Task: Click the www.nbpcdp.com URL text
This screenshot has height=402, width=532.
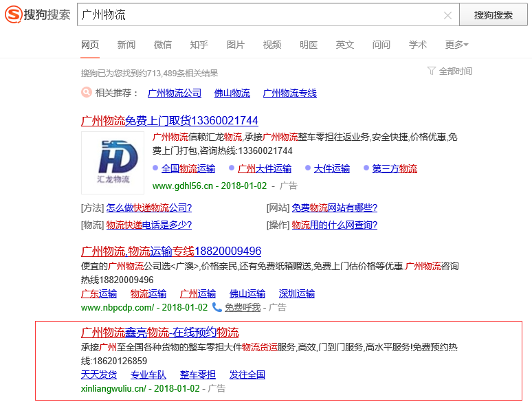Action: coord(118,308)
